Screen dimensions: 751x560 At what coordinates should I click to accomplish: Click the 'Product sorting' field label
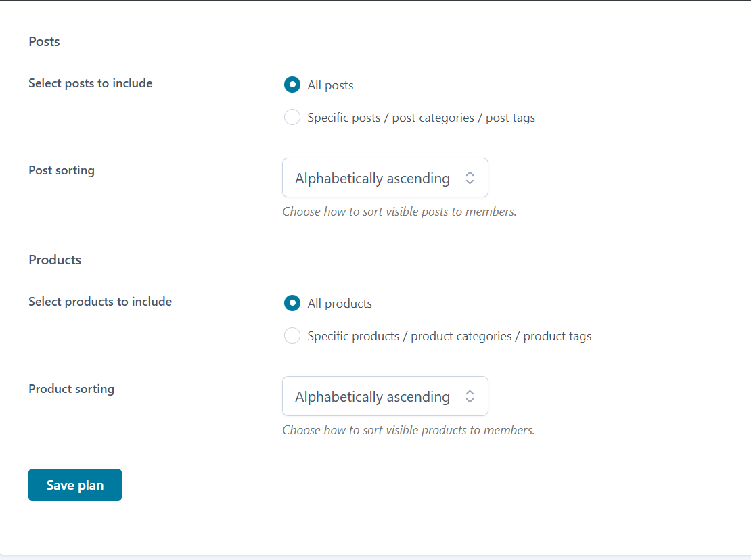tap(71, 389)
